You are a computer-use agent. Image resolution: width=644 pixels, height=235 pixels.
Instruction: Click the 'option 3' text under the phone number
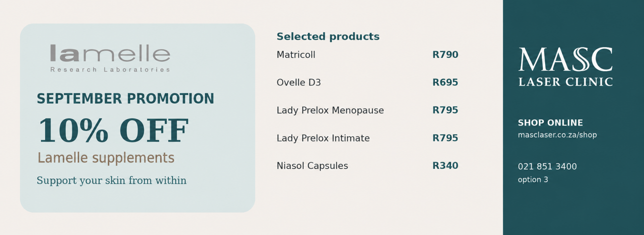(533, 180)
